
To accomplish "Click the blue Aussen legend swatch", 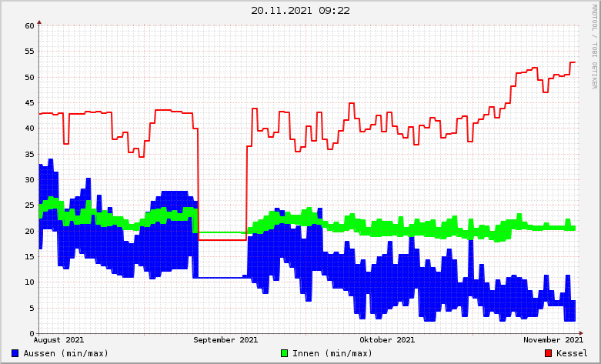I will (x=15, y=353).
